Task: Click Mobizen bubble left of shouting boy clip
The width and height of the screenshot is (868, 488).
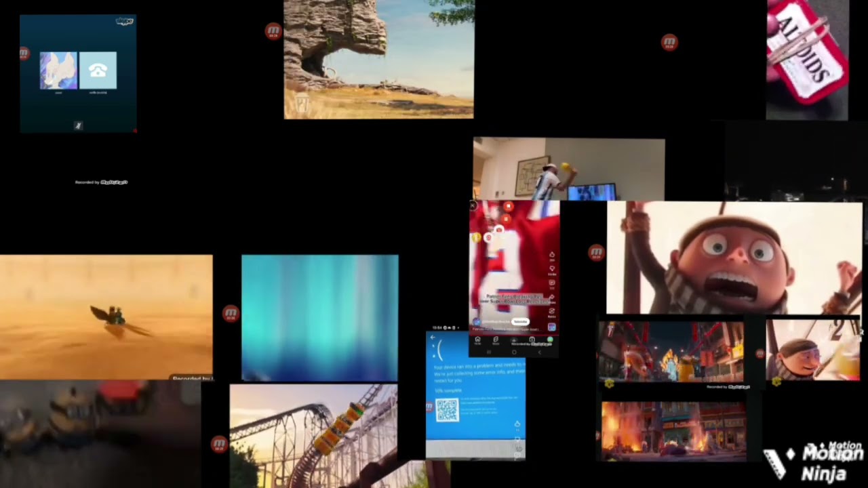Action: (596, 253)
